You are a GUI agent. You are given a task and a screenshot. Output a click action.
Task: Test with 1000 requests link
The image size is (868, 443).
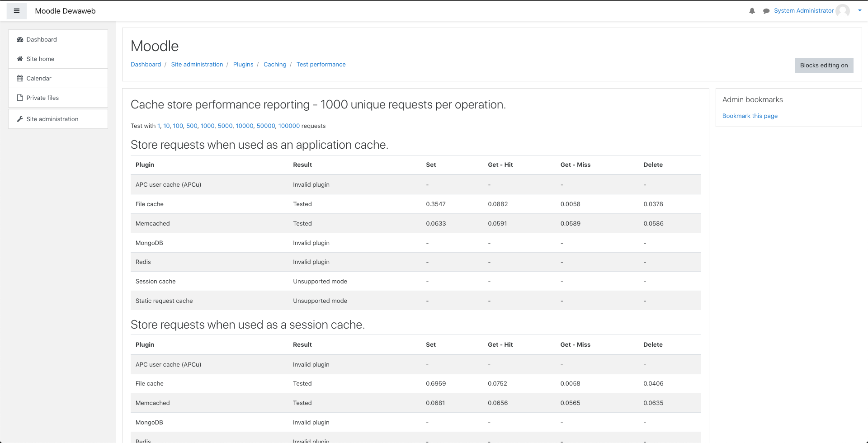click(x=208, y=126)
